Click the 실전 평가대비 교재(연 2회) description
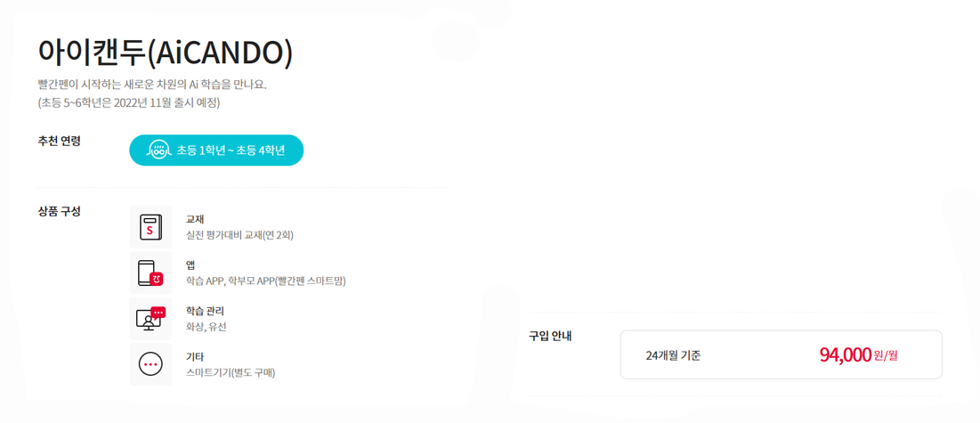 tap(240, 235)
